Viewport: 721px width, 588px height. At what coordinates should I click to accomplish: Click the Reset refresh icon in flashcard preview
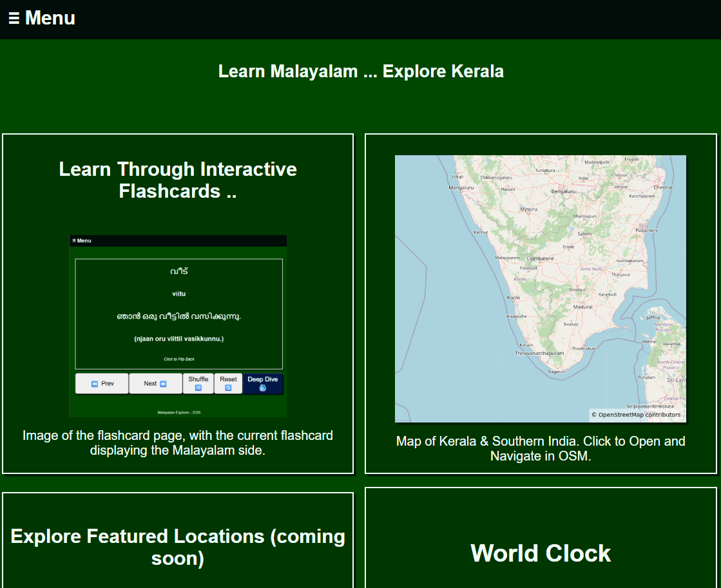[228, 388]
